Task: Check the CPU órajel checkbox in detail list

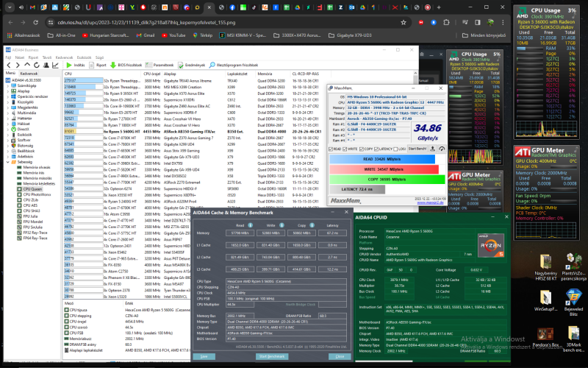Action: click(67, 322)
